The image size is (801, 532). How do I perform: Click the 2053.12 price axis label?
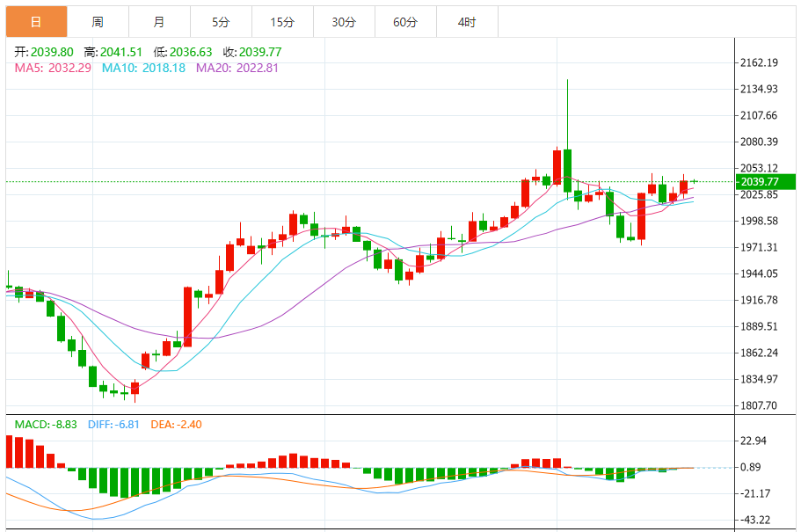pyautogui.click(x=759, y=168)
